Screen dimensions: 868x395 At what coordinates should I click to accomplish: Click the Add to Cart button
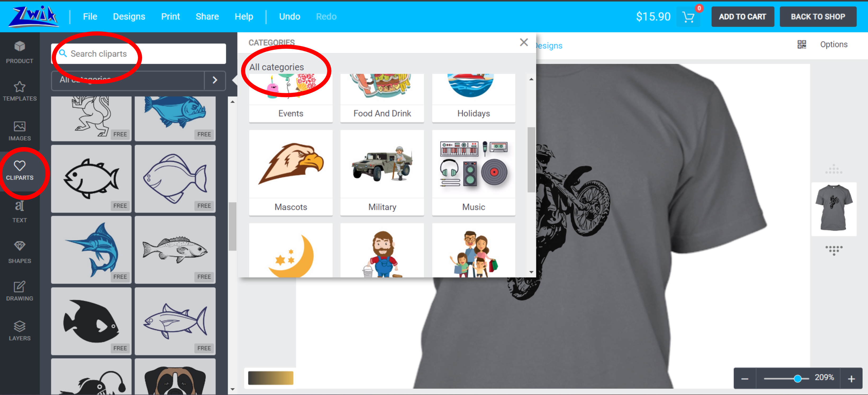(742, 16)
